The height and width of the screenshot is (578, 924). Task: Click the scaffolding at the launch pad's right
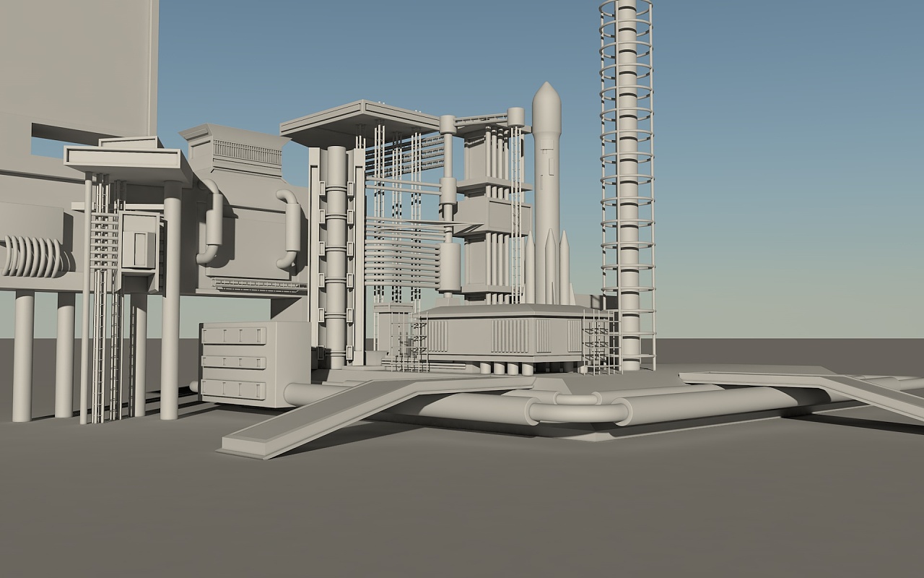(x=601, y=342)
